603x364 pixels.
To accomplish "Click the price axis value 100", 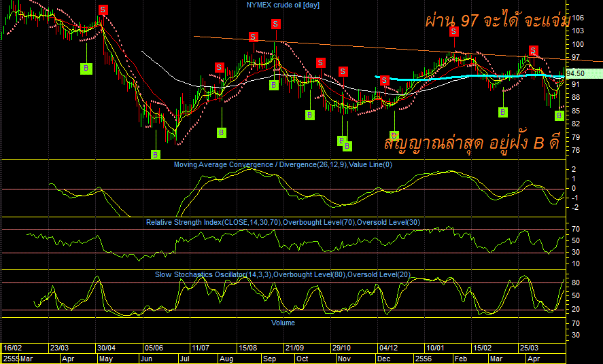I will coord(578,45).
